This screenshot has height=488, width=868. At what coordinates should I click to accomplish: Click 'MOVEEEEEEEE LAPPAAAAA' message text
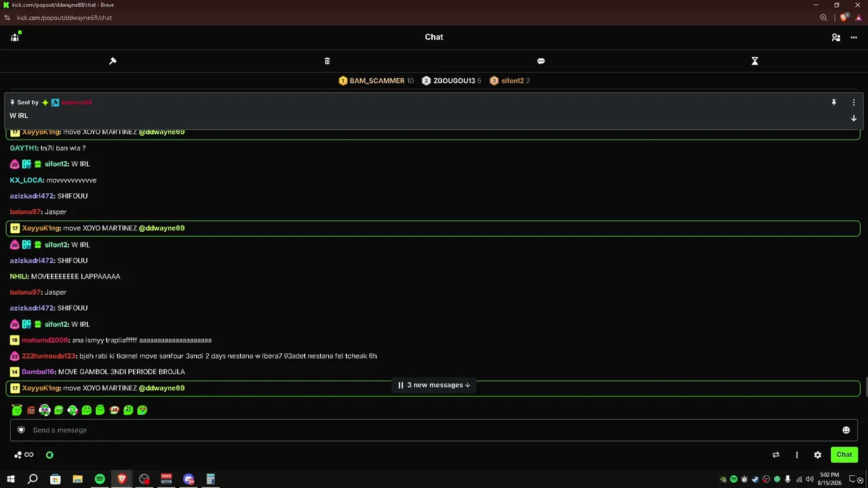pos(75,277)
